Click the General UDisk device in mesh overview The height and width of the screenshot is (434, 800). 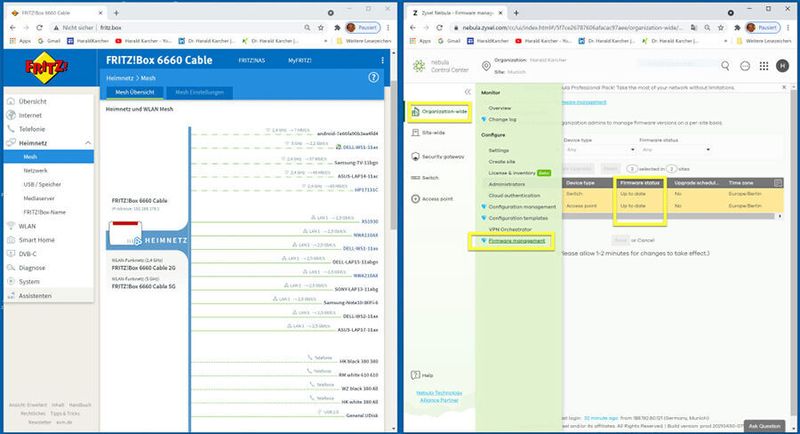tap(362, 416)
